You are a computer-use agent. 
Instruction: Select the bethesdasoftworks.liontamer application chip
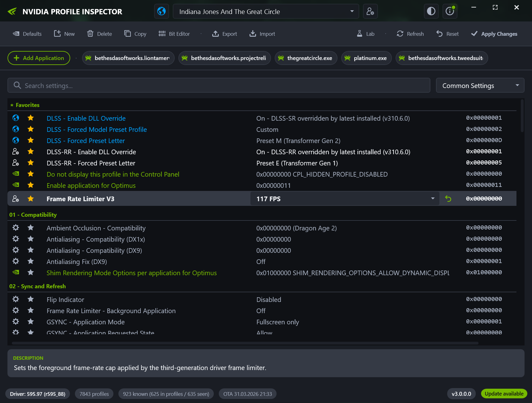(128, 58)
